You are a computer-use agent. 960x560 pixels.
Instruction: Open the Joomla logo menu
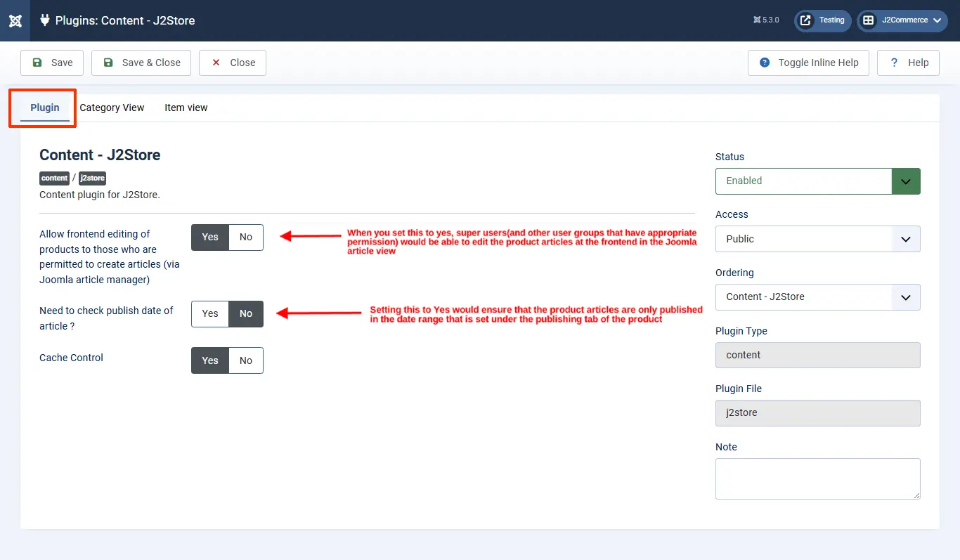tap(15, 20)
